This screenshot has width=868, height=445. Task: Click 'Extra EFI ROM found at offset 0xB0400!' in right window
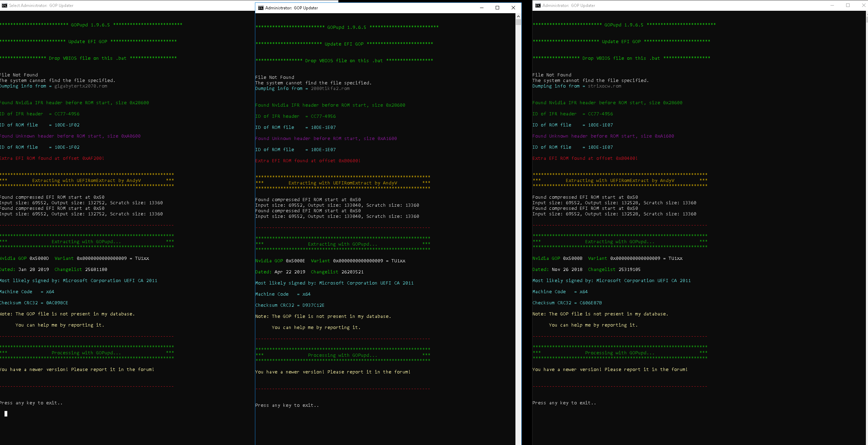click(585, 158)
